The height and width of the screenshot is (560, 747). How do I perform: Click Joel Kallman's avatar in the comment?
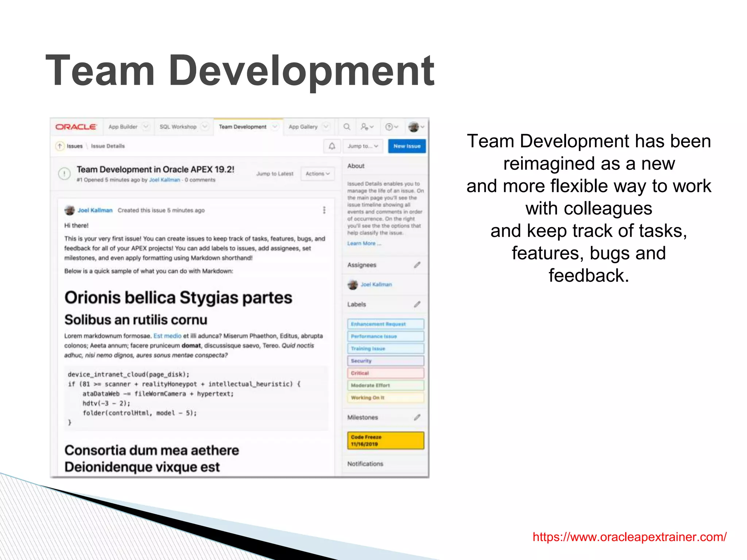[69, 210]
